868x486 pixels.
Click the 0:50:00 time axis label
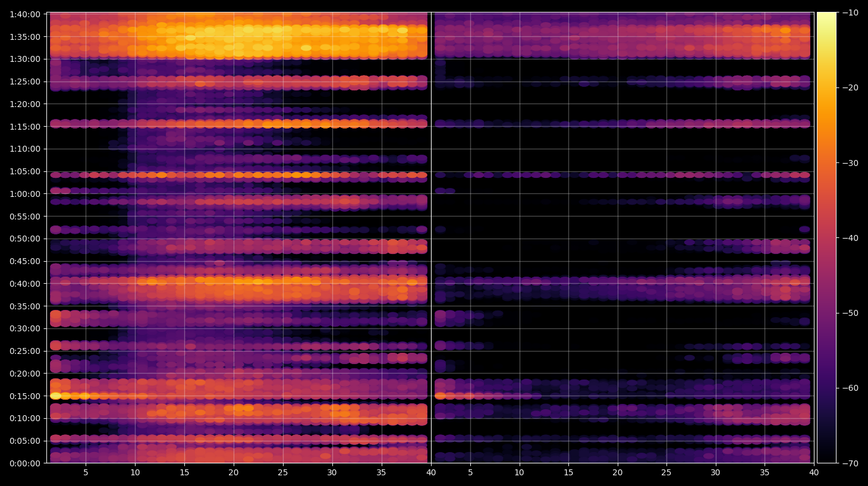[25, 239]
